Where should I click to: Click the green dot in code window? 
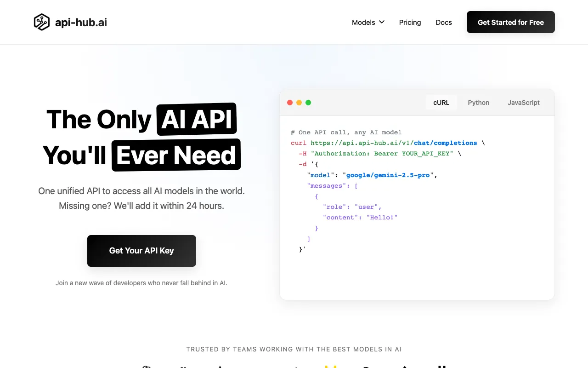(x=308, y=103)
